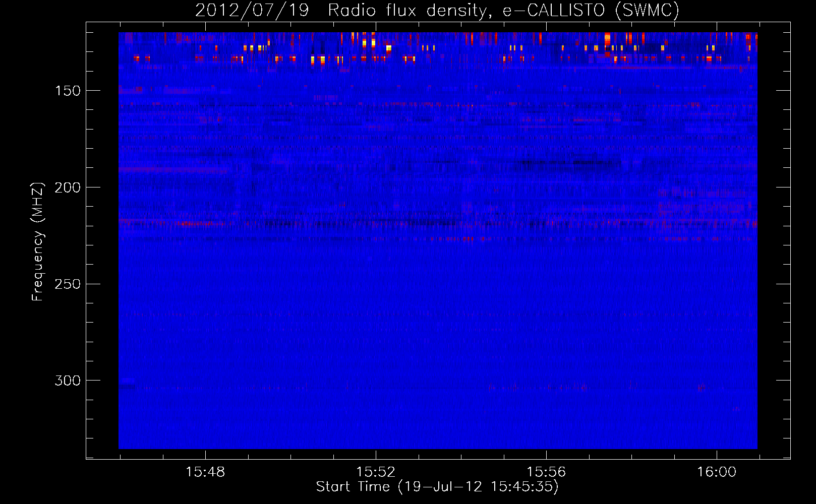The width and height of the screenshot is (816, 504).
Task: Click the 15:56 time tick label
Action: [546, 472]
